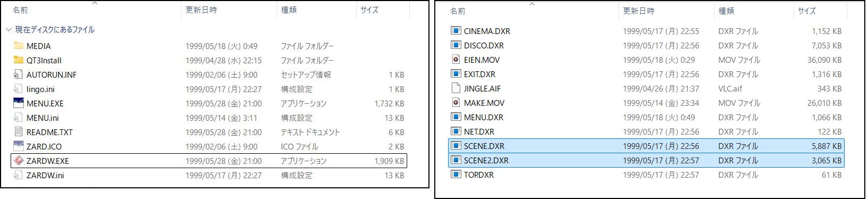Click the ZARDW.EXE application icon
The width and height of the screenshot is (868, 199).
(x=18, y=161)
